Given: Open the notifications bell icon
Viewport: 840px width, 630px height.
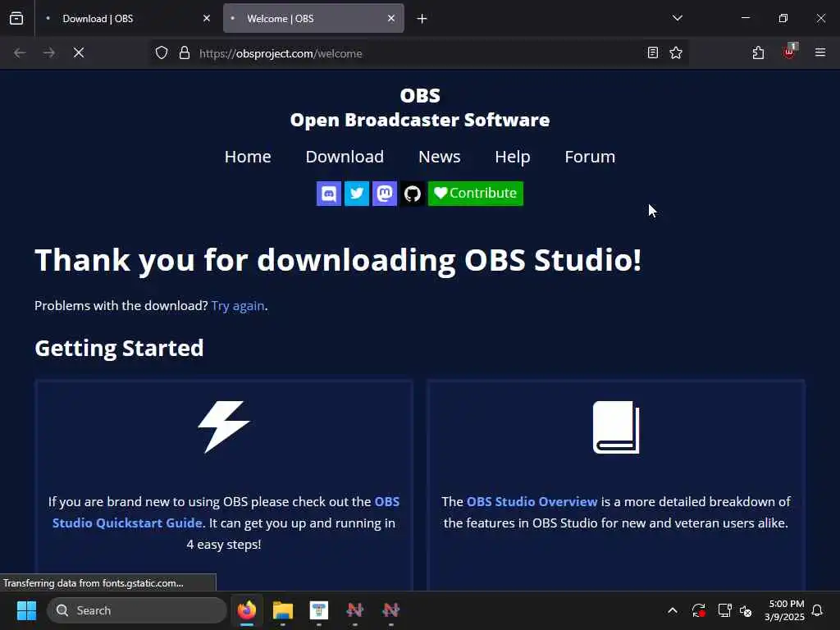Looking at the screenshot, I should (x=818, y=610).
